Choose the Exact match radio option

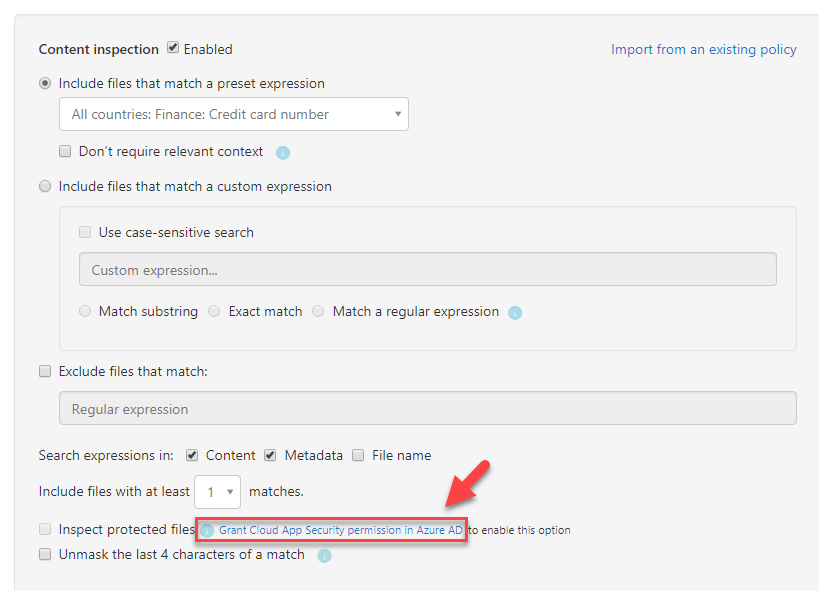point(214,311)
